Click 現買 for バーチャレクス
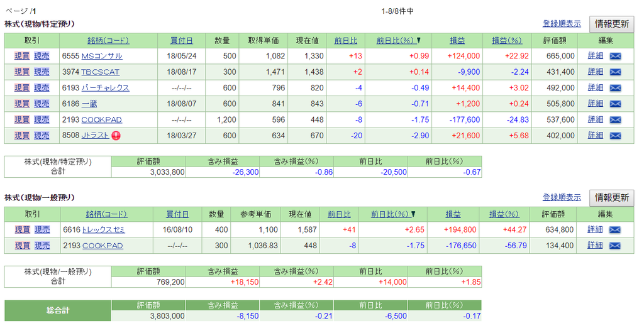The image size is (644, 333). pyautogui.click(x=22, y=88)
